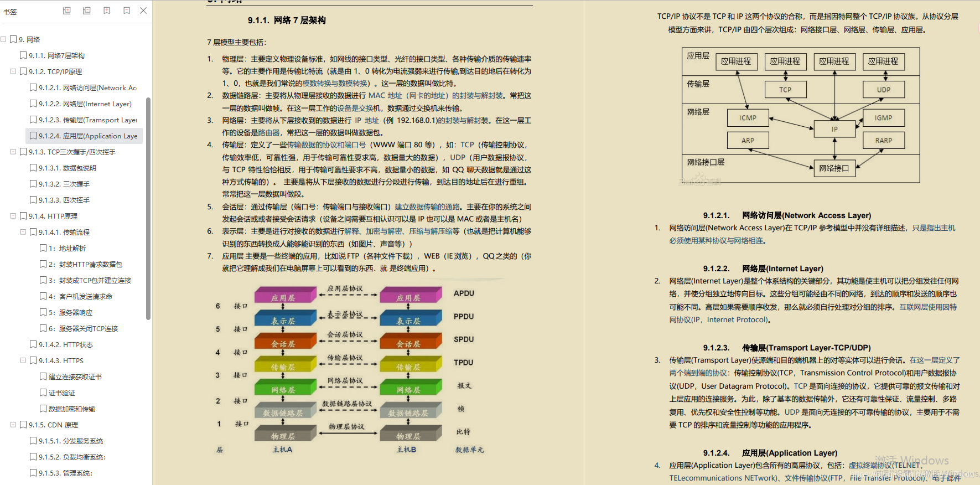Image resolution: width=980 pixels, height=485 pixels.
Task: Close the 书签 bookmarks panel
Action: (x=143, y=11)
